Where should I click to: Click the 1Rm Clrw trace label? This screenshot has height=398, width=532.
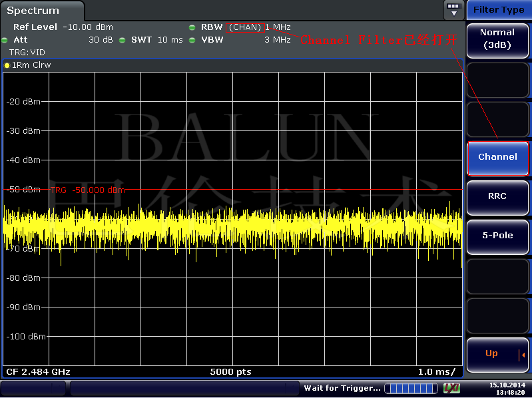click(x=31, y=65)
